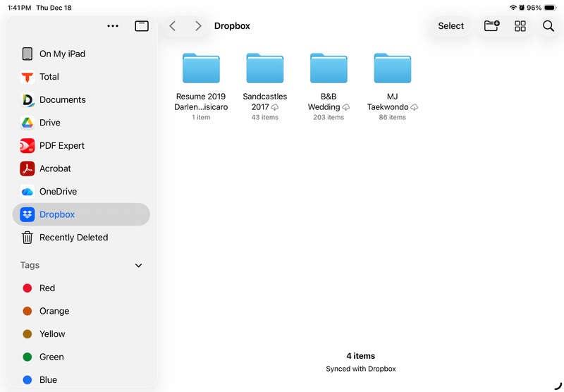
Task: Click the Recently Deleted trash icon
Action: tap(27, 238)
